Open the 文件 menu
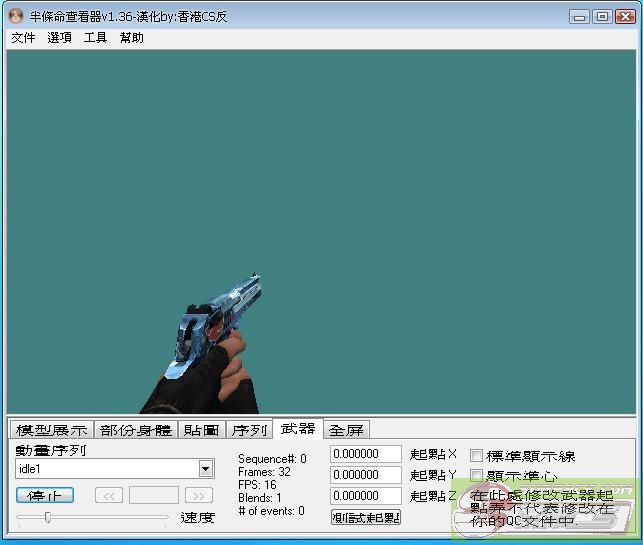The height and width of the screenshot is (545, 643). [x=23, y=38]
